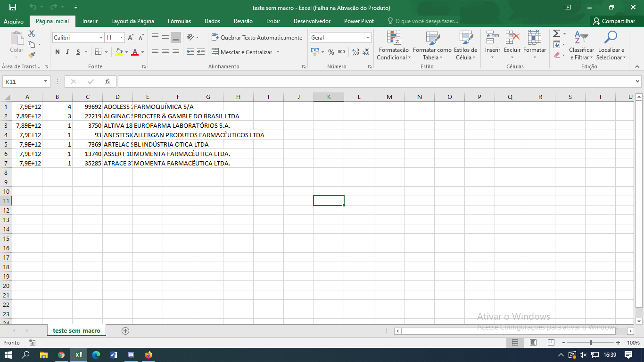
Task: Switch to Normal view in status bar
Action: [x=515, y=343]
